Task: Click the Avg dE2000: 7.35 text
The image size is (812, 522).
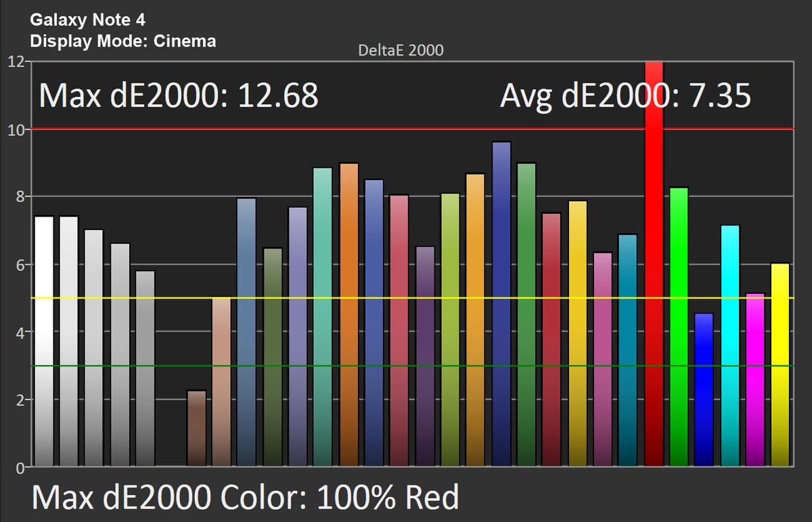Action: point(625,95)
